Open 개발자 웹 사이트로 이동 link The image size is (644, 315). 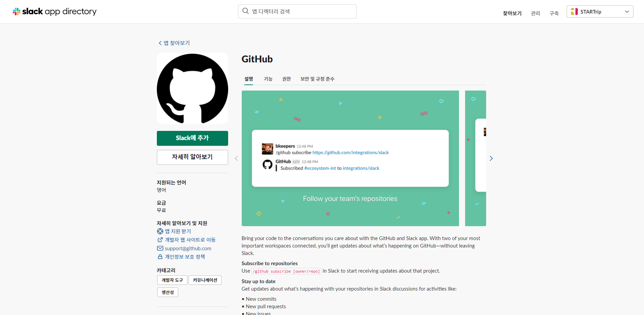tap(190, 240)
